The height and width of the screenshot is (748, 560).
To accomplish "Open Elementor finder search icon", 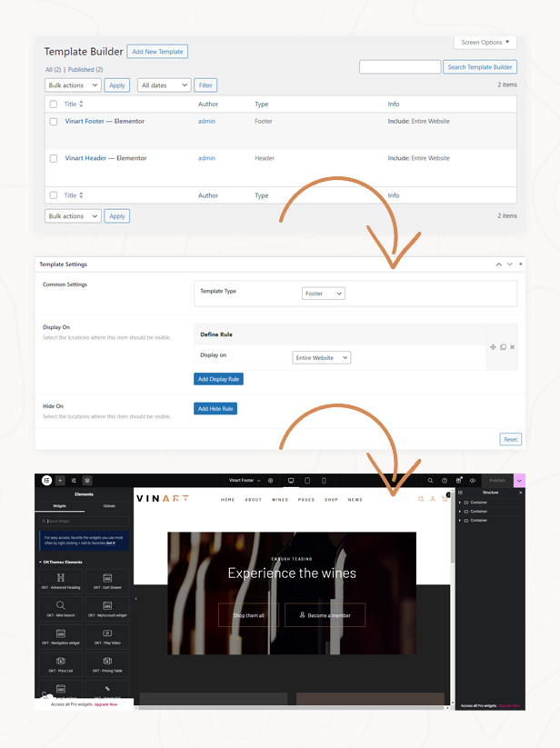I will (430, 481).
